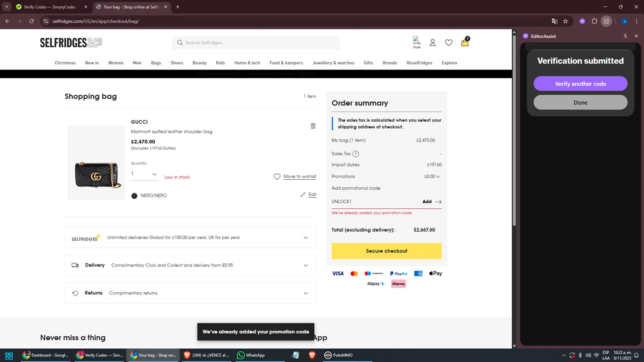Open the account profile icon
Image resolution: width=644 pixels, height=362 pixels.
pos(433,42)
